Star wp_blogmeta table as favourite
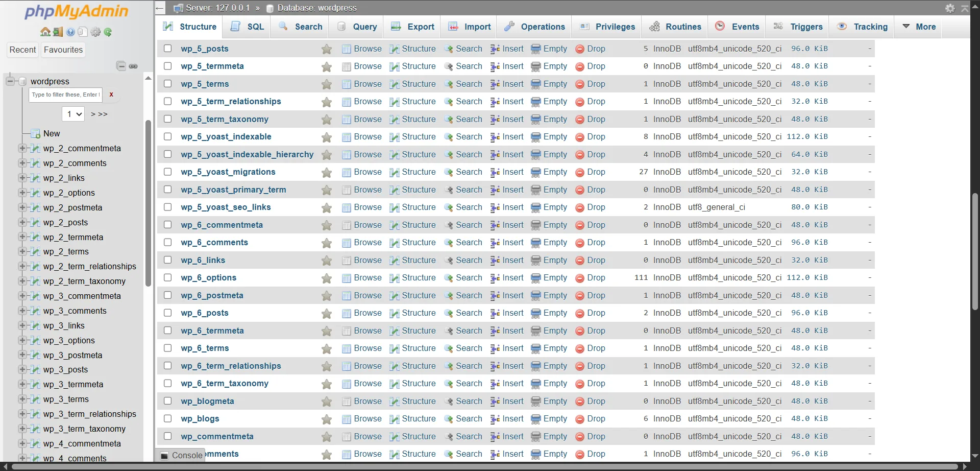The width and height of the screenshot is (980, 471). (x=327, y=402)
